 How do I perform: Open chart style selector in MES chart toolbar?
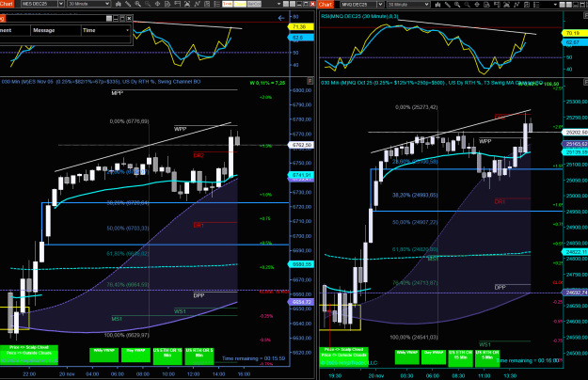[x=119, y=4]
